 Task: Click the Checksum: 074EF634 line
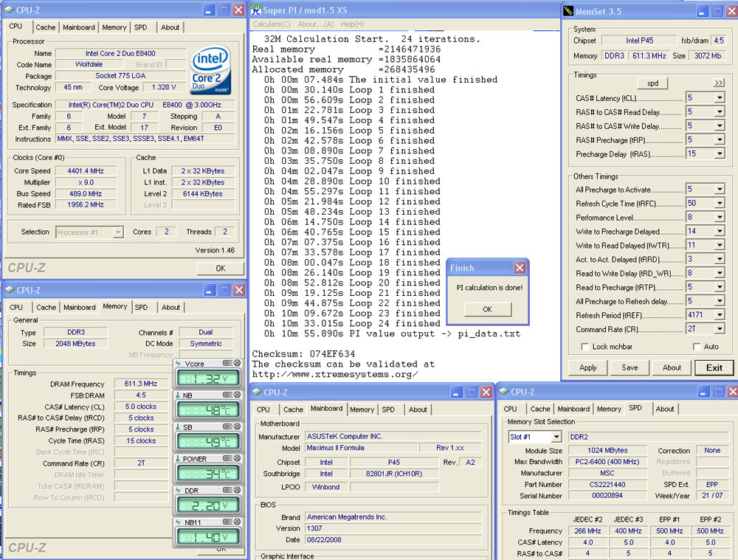pos(303,354)
